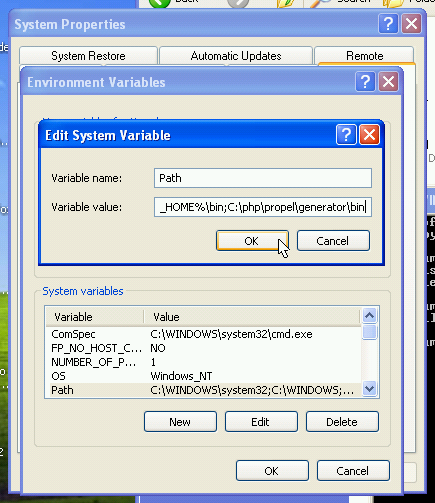Close the Environment Variables window
The width and height of the screenshot is (435, 503).
[388, 81]
